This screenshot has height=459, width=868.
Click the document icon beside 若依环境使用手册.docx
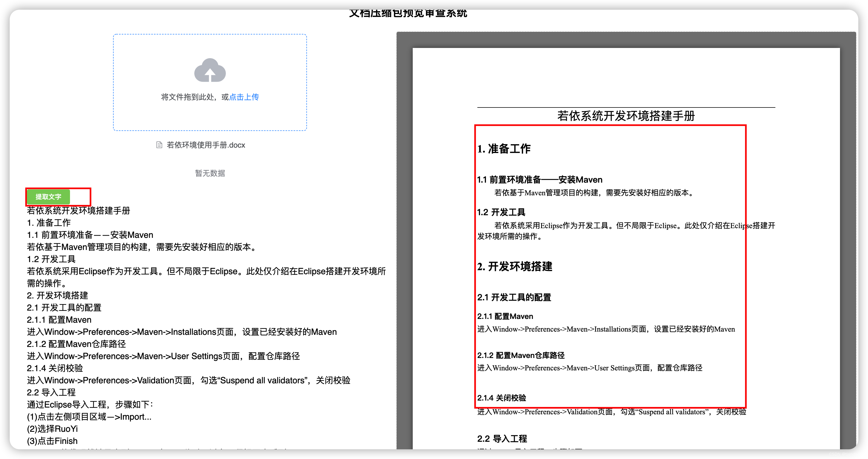159,145
